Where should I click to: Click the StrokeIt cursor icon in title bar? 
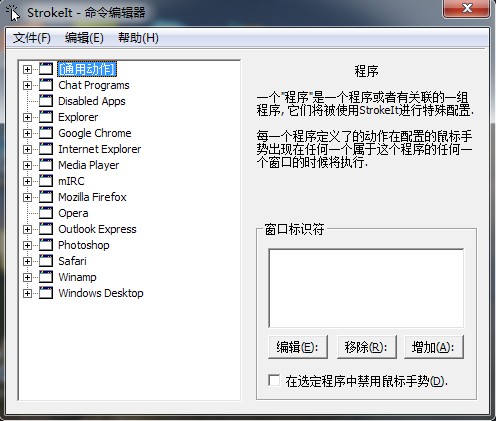[13, 13]
